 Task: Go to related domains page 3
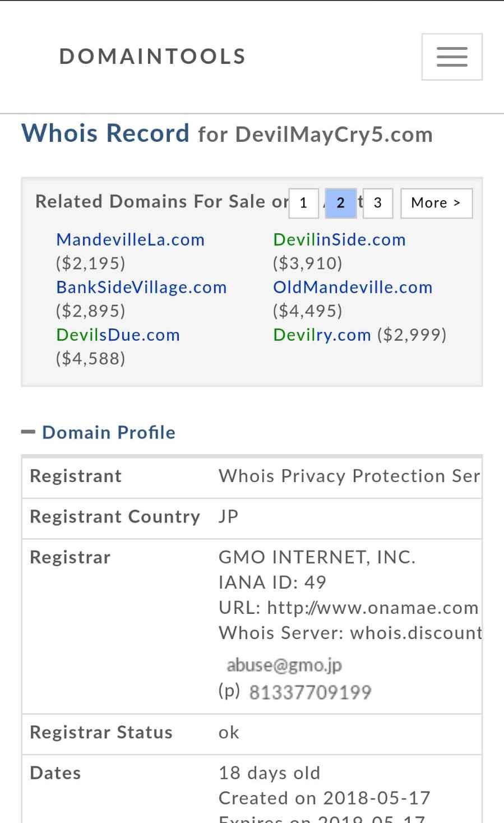click(377, 203)
